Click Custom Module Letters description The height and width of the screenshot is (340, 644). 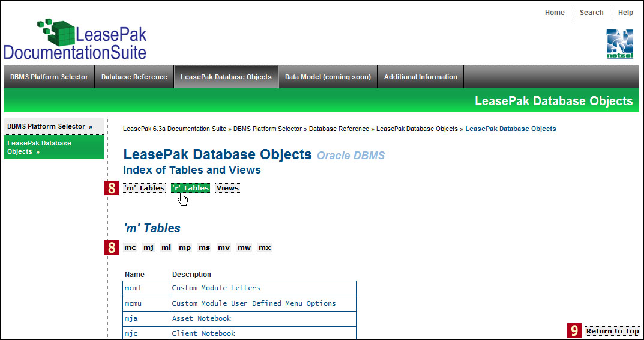tap(216, 288)
